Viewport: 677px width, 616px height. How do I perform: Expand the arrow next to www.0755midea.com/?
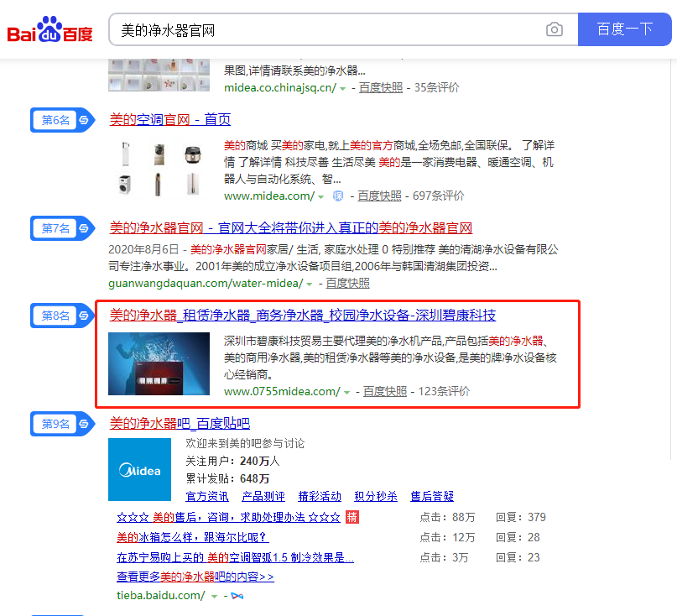click(x=346, y=392)
